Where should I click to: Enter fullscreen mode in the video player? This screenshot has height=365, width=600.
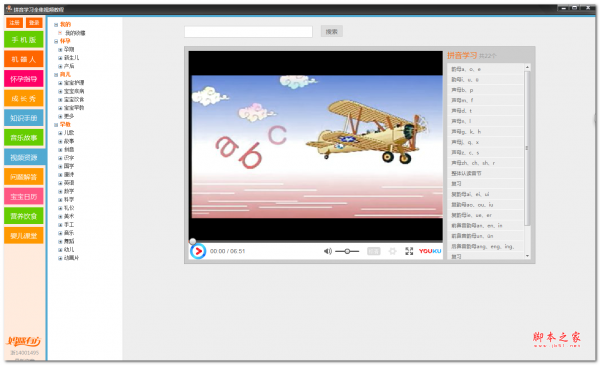tap(409, 251)
